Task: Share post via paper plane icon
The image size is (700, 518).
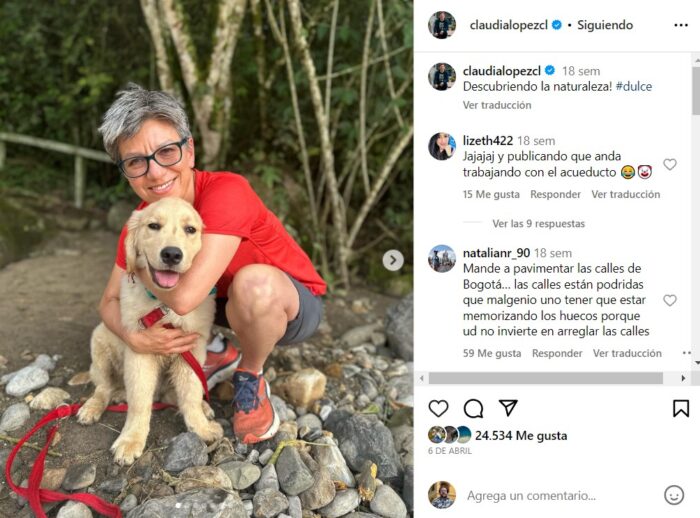Action: tap(508, 408)
